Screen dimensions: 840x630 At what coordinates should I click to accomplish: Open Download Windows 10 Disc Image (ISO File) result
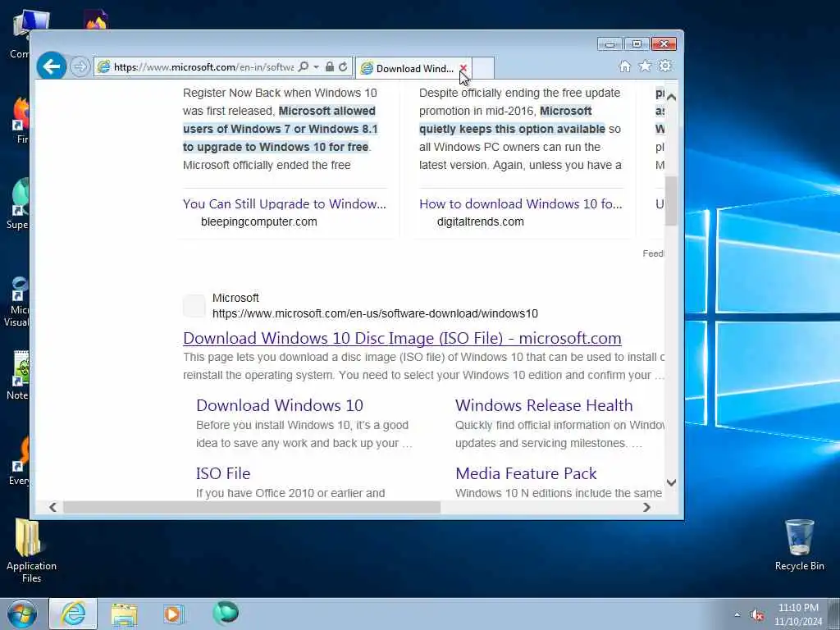[402, 338]
